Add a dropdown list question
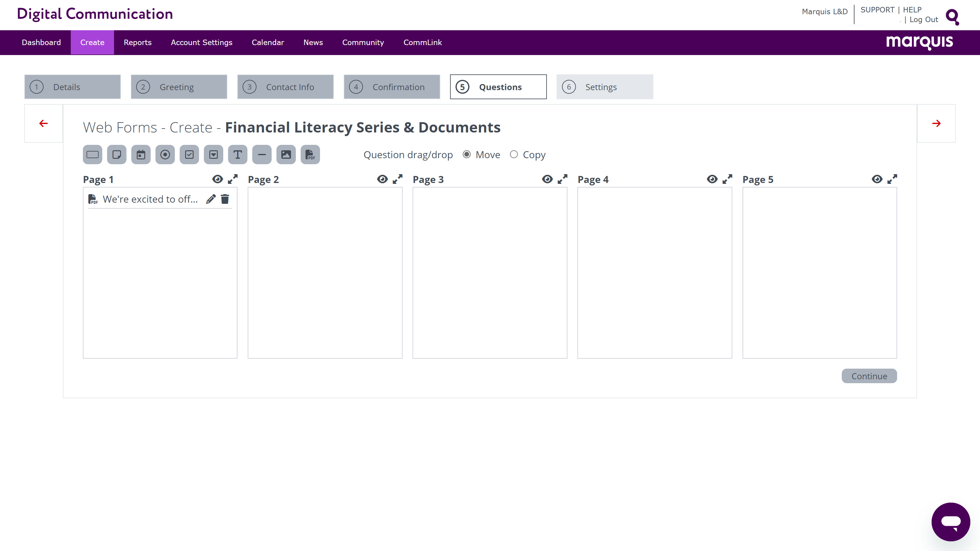 click(214, 155)
